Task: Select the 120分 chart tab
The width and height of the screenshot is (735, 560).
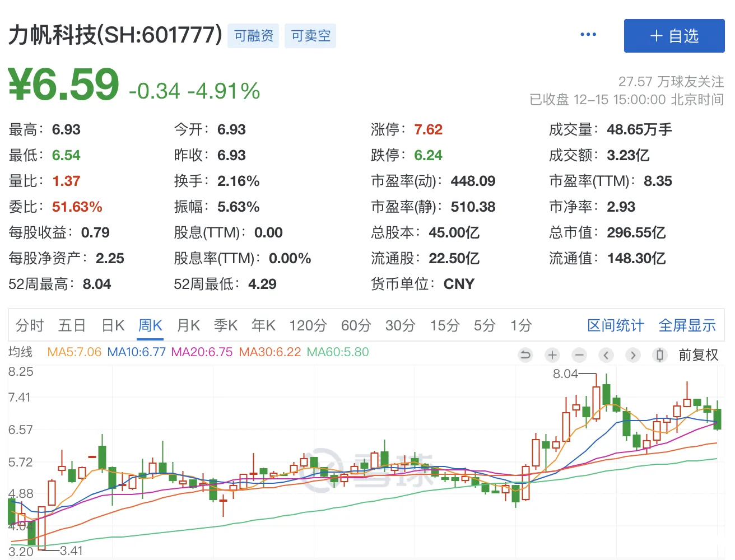Action: [x=308, y=325]
